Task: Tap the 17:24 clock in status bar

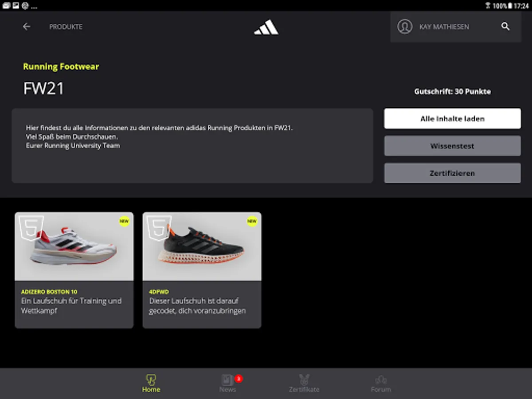Action: pos(521,6)
